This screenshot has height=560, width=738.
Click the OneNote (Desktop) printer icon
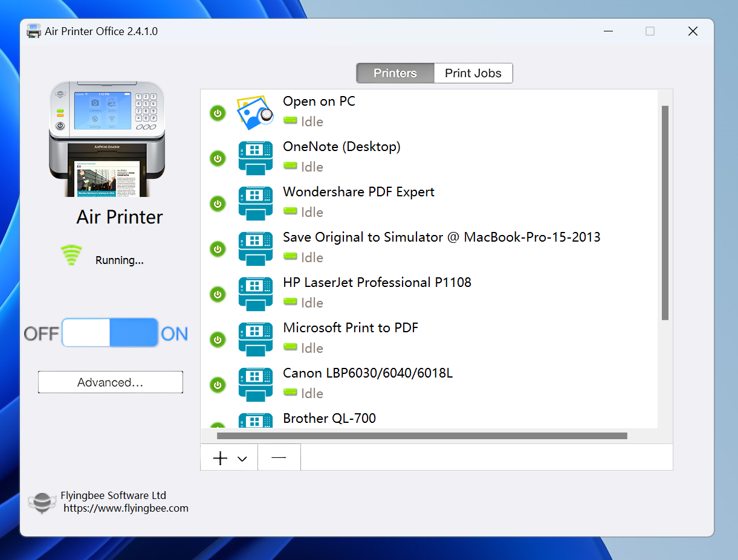pyautogui.click(x=256, y=158)
